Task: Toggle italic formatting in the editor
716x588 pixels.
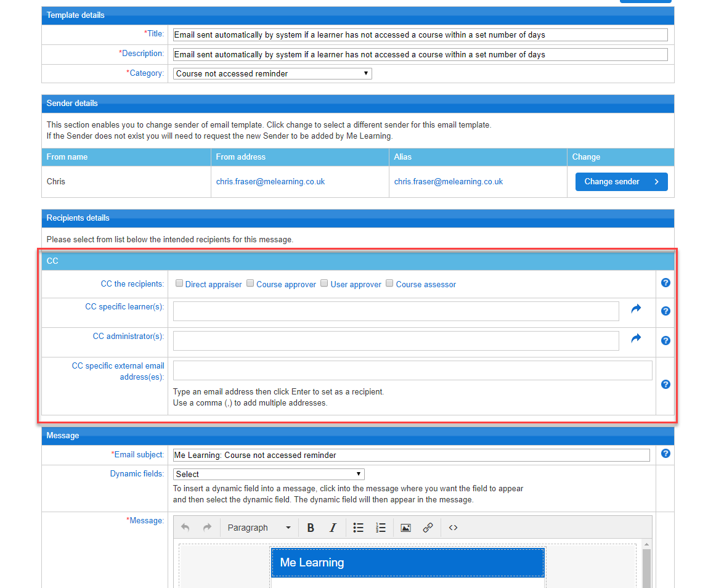Action: 333,528
